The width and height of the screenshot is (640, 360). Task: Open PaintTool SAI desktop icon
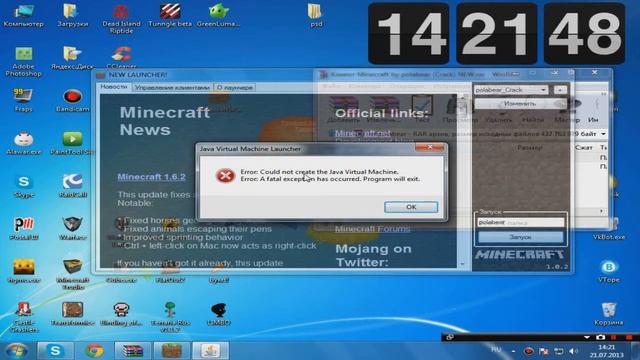pyautogui.click(x=72, y=143)
